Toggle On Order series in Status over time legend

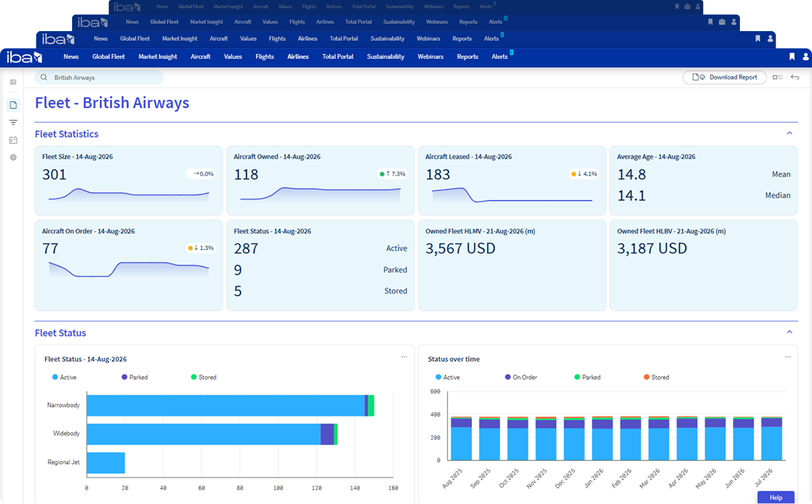pos(521,378)
